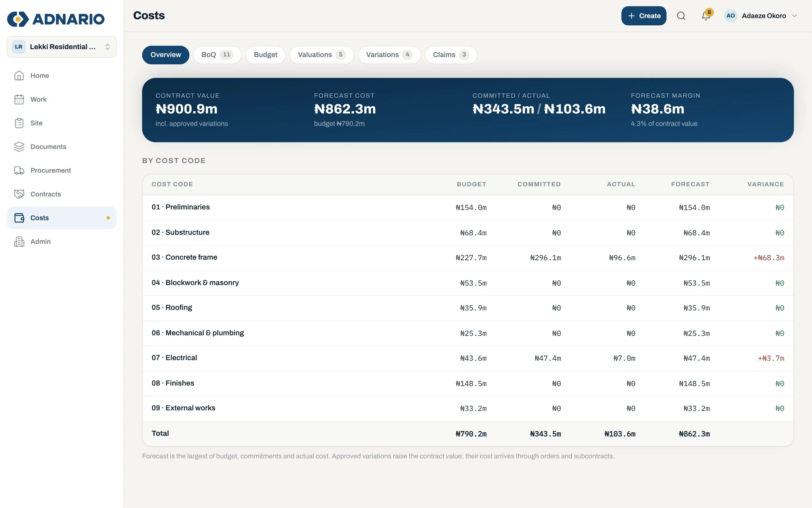Viewport: 812px width, 508px height.
Task: Open the Documents layers icon
Action: pos(19,147)
